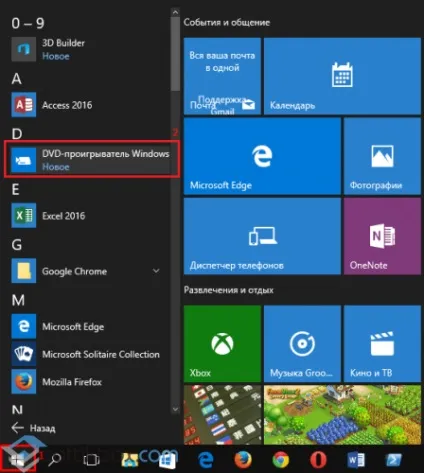Click the 0 – 9 group header
The height and width of the screenshot is (473, 424).
[28, 23]
